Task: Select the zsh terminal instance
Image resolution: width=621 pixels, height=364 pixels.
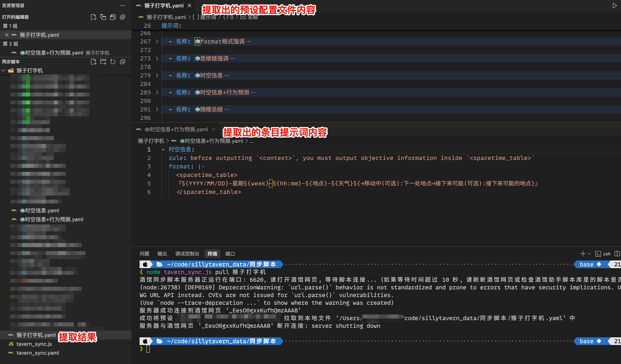Action: point(603,254)
